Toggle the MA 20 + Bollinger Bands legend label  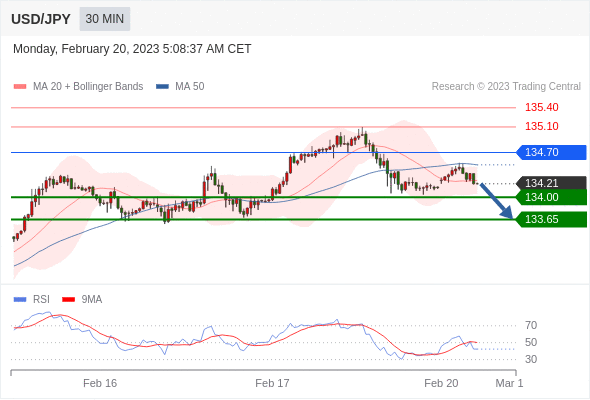coord(88,87)
